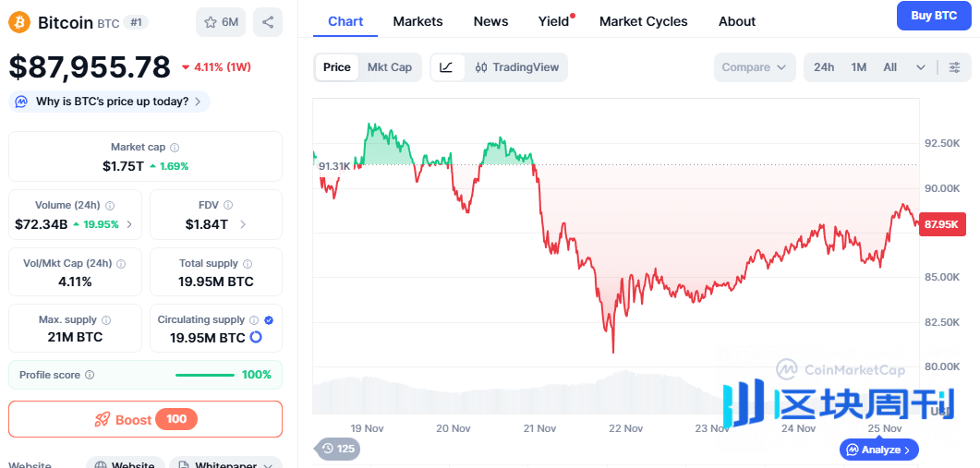Click the Buy BTC button
Viewport: 980px width, 468px height.
pyautogui.click(x=933, y=16)
